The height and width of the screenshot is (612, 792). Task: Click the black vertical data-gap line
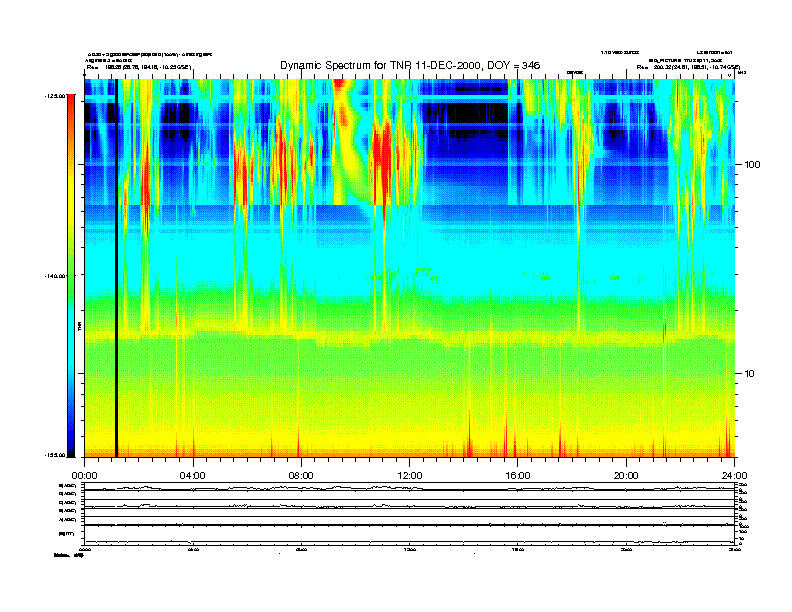tap(116, 268)
